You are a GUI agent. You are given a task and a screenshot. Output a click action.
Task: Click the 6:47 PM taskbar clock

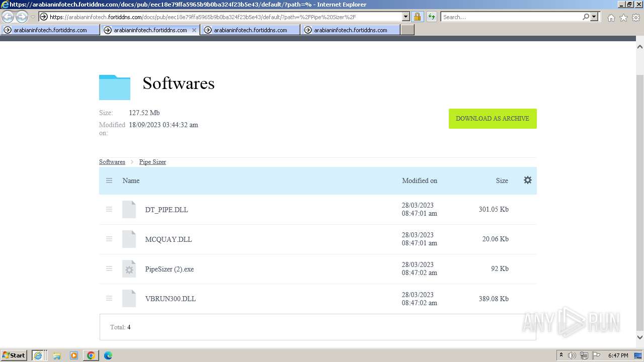point(618,355)
